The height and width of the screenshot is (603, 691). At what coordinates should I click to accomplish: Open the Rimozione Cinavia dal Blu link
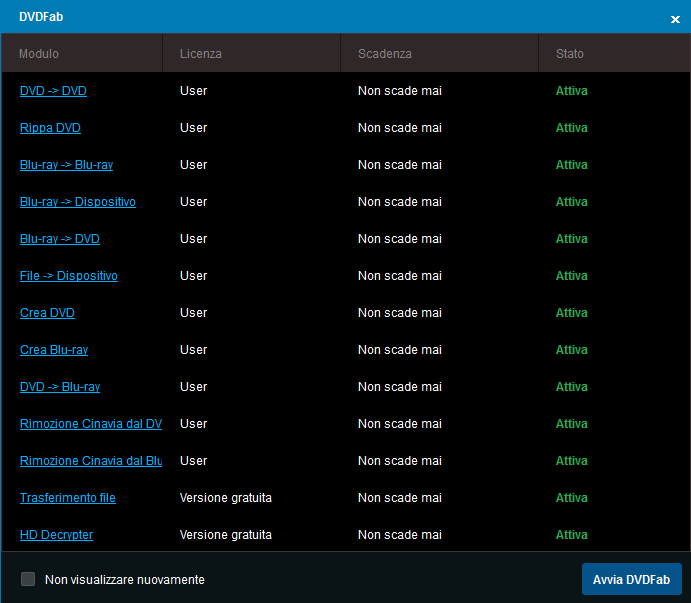[91, 461]
